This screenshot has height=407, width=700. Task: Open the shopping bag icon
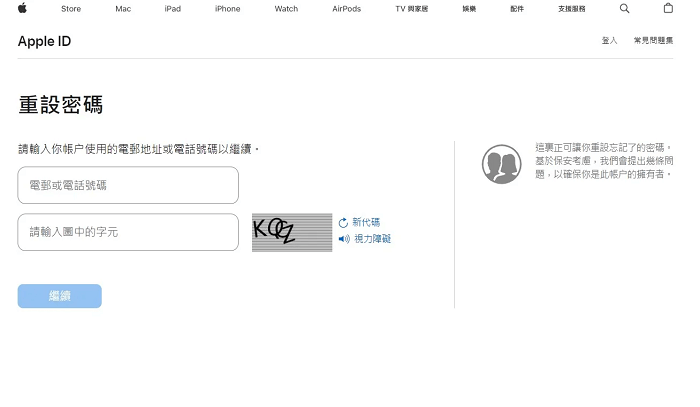click(x=668, y=8)
